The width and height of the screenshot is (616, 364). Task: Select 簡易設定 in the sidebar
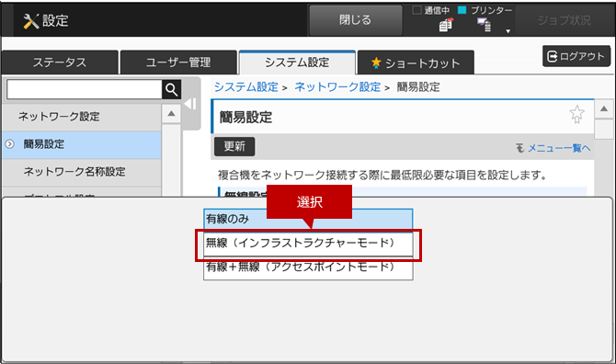coord(81,144)
